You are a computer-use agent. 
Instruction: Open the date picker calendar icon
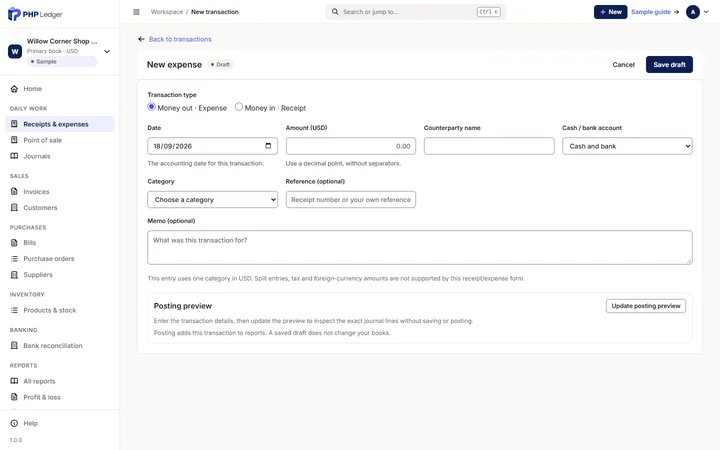click(268, 146)
